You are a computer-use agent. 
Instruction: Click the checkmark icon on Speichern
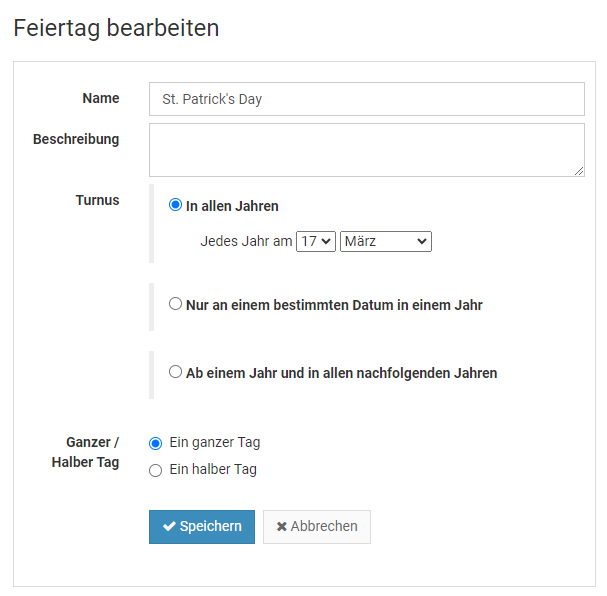coord(170,527)
